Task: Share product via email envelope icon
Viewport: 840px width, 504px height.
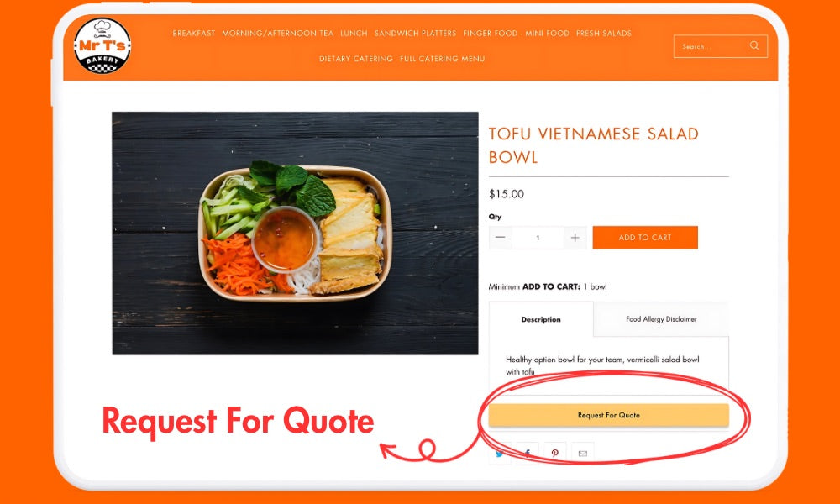Action: pyautogui.click(x=583, y=453)
